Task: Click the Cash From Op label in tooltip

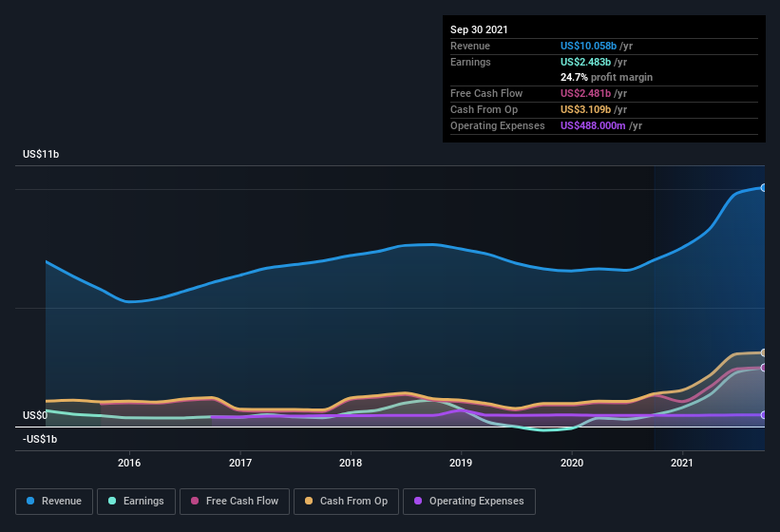Action: [x=484, y=110]
